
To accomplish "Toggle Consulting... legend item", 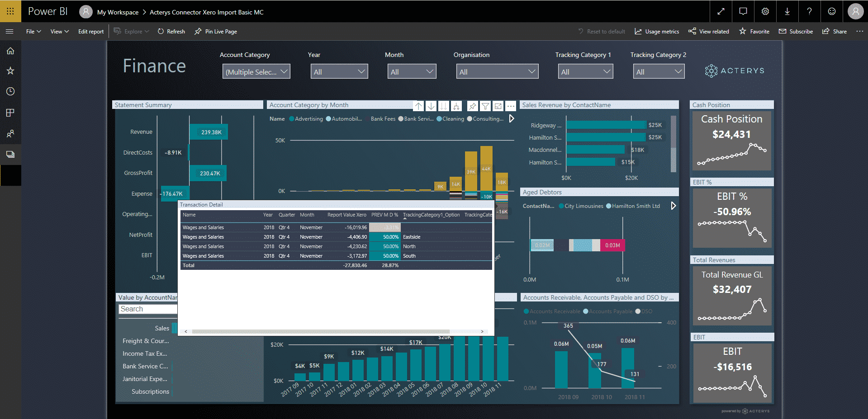I will (x=485, y=119).
